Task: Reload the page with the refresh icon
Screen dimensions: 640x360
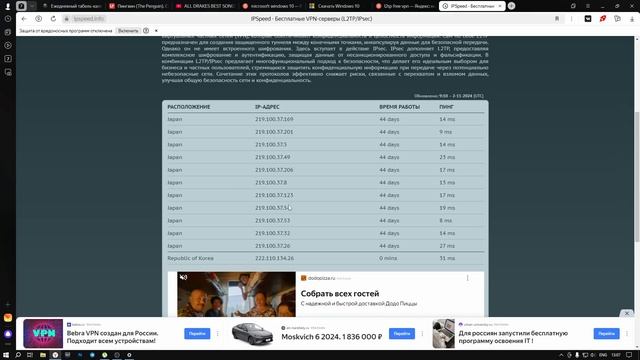Action: coord(53,19)
